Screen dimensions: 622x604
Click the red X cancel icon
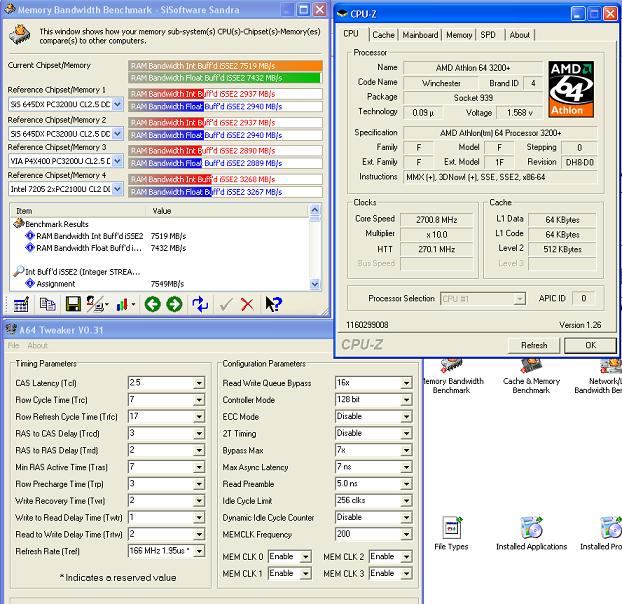[x=248, y=304]
